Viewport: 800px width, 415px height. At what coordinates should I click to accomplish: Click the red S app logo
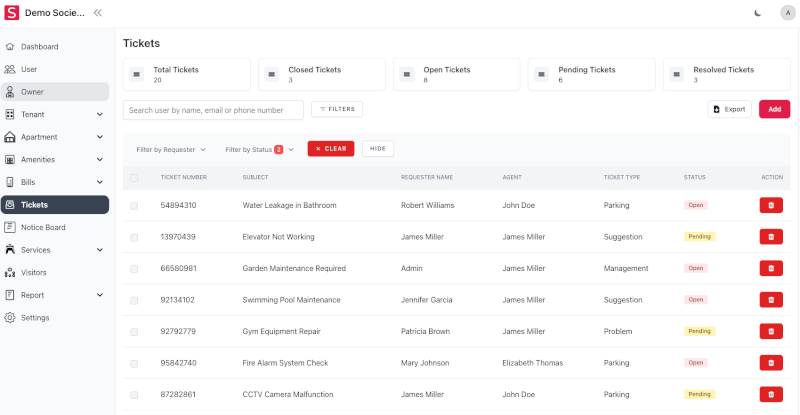[x=11, y=13]
